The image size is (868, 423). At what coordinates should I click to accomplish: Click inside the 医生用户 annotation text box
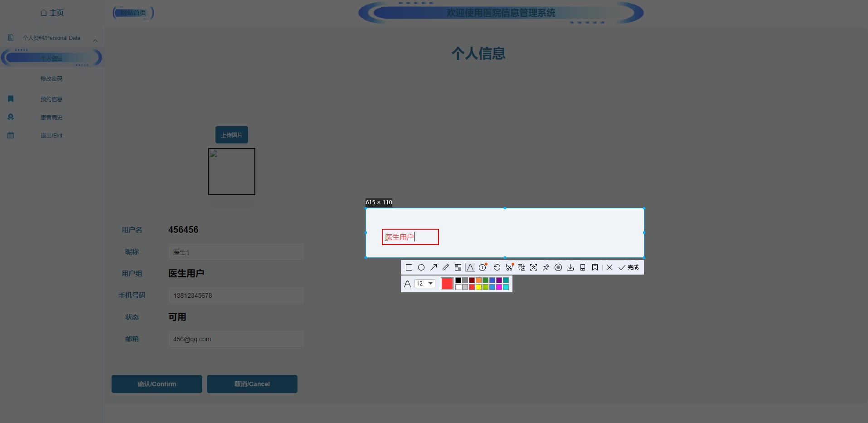coord(410,237)
